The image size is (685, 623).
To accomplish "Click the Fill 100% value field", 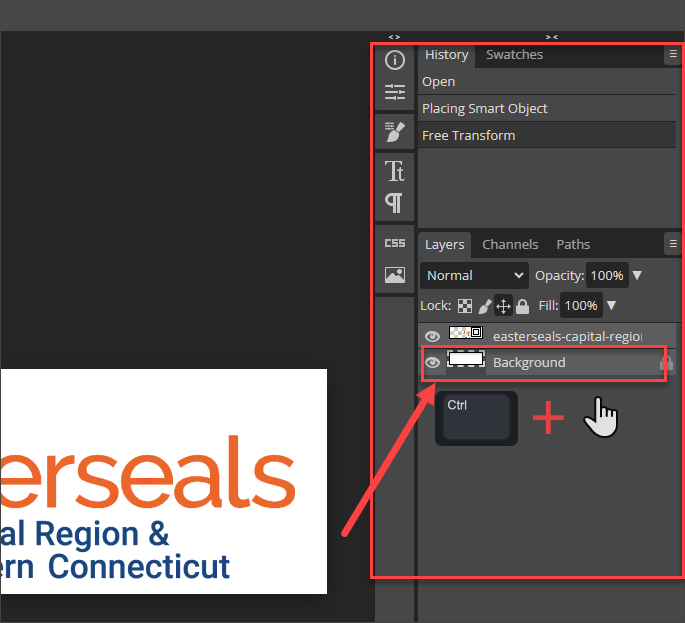I will point(581,305).
